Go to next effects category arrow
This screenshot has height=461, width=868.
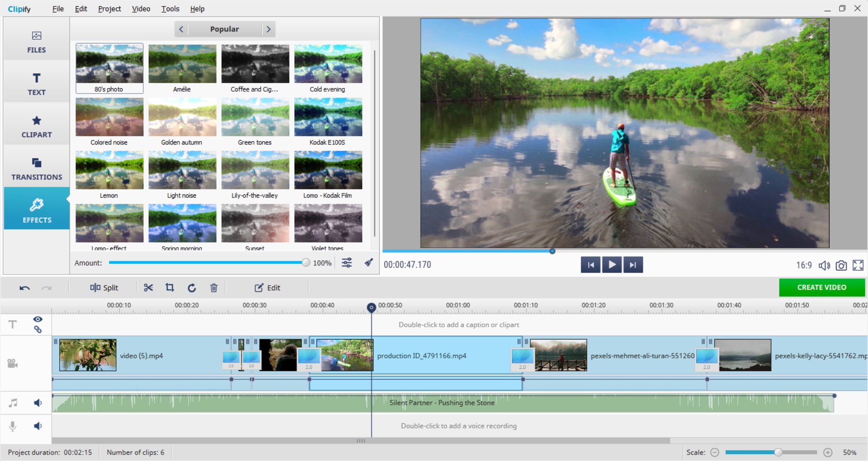(269, 29)
